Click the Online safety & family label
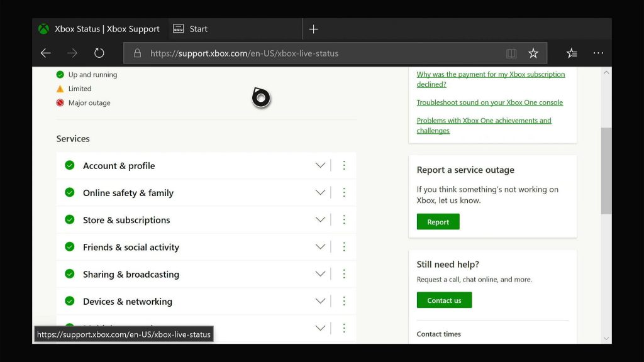The width and height of the screenshot is (644, 362). (128, 193)
